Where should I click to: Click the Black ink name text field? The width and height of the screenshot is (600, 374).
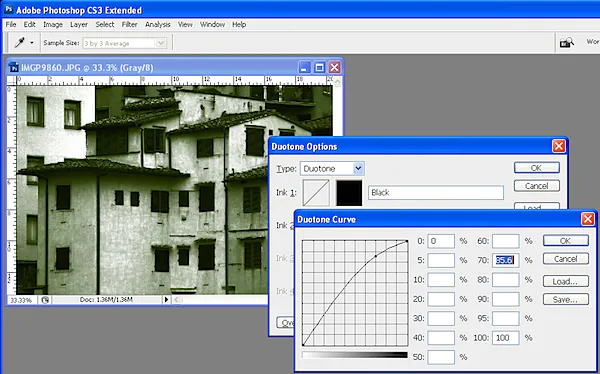coord(435,193)
